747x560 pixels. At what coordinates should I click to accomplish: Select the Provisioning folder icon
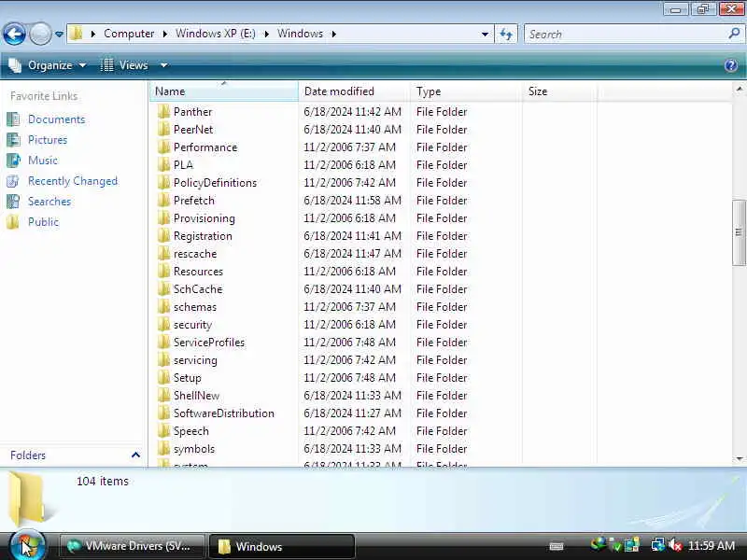(164, 218)
